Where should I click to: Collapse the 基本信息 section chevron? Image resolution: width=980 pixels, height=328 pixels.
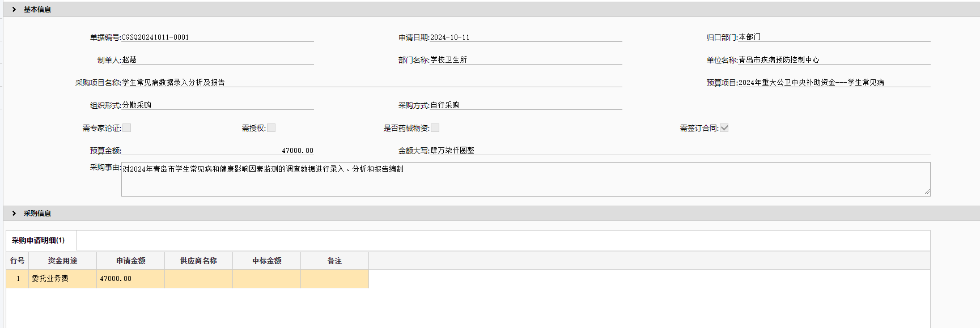(x=14, y=10)
